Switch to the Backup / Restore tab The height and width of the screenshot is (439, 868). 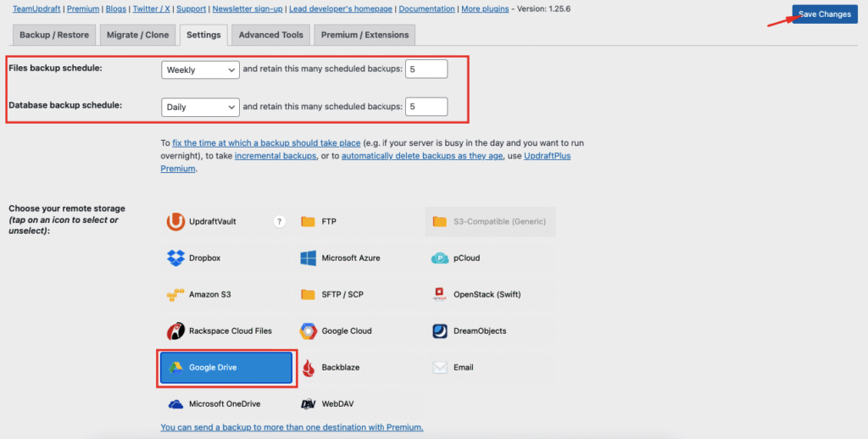pyautogui.click(x=54, y=35)
